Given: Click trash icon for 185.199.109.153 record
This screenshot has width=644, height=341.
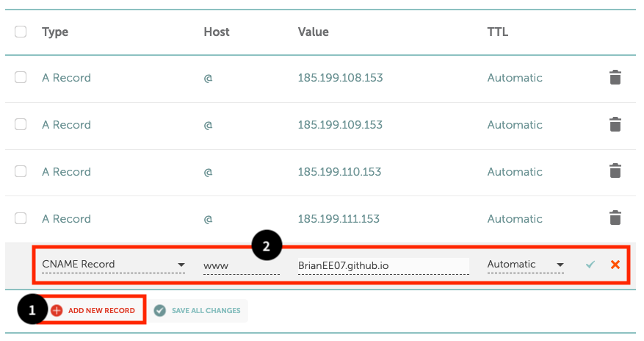Looking at the screenshot, I should [x=615, y=125].
